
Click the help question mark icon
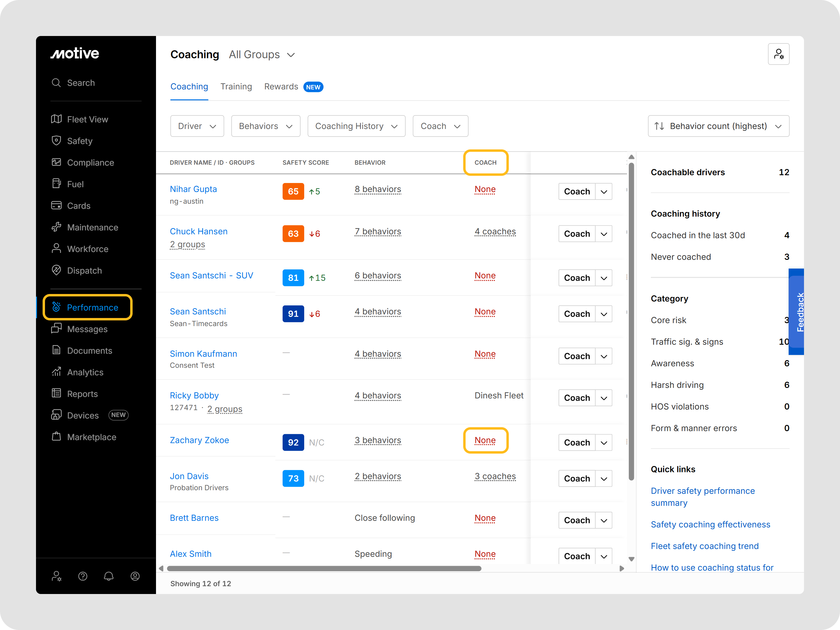coord(83,577)
